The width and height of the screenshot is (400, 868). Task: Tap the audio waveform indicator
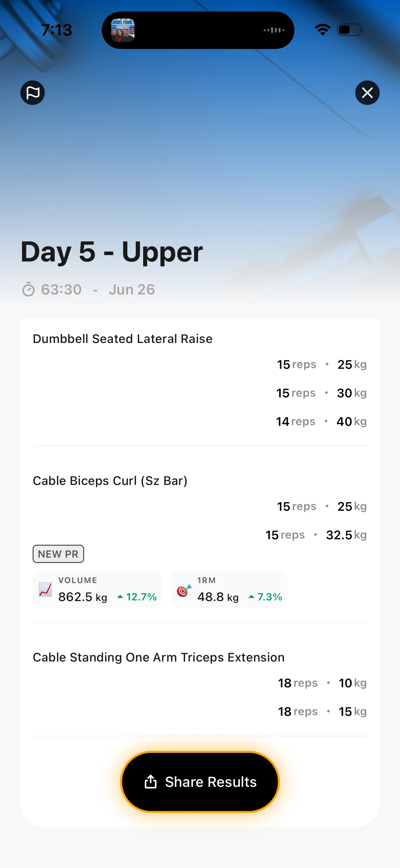pos(274,30)
